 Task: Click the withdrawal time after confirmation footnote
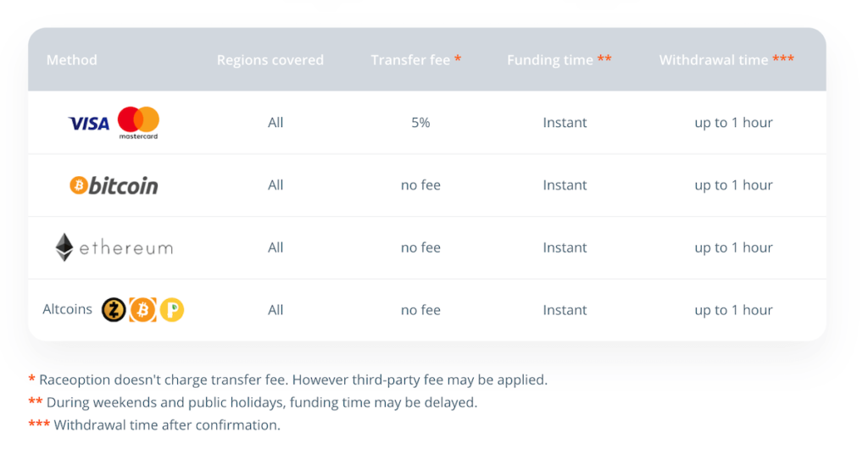154,425
